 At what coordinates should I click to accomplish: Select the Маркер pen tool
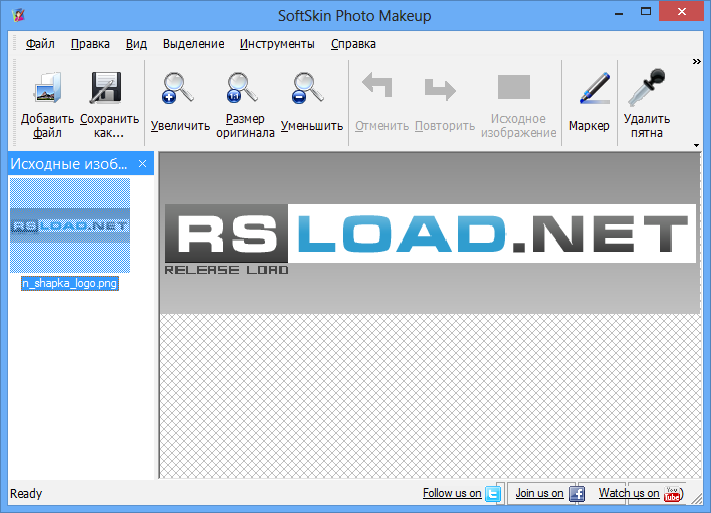595,88
